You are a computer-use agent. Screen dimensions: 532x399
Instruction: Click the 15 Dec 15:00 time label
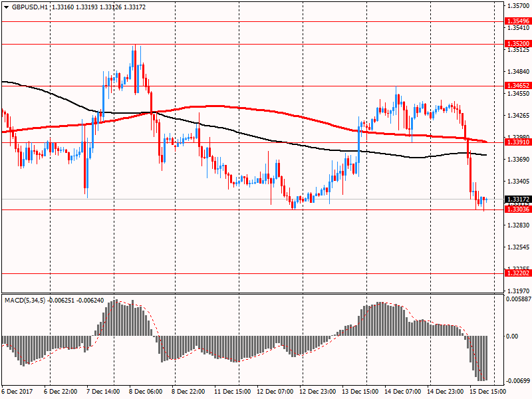tap(488, 392)
